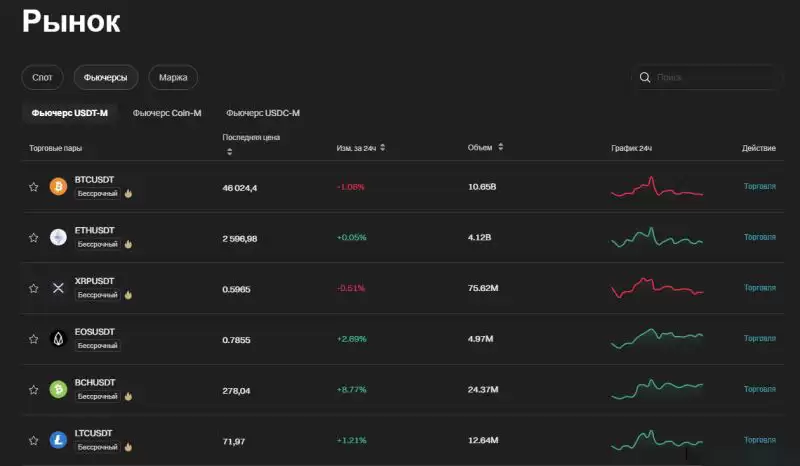
Task: Click the Bitcoin coin icon
Action: click(58, 187)
